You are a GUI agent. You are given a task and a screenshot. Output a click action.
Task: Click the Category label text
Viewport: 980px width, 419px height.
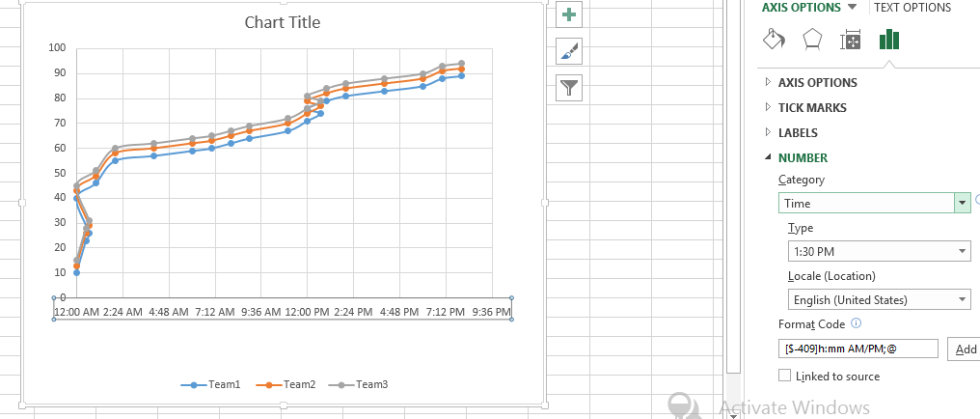click(802, 180)
